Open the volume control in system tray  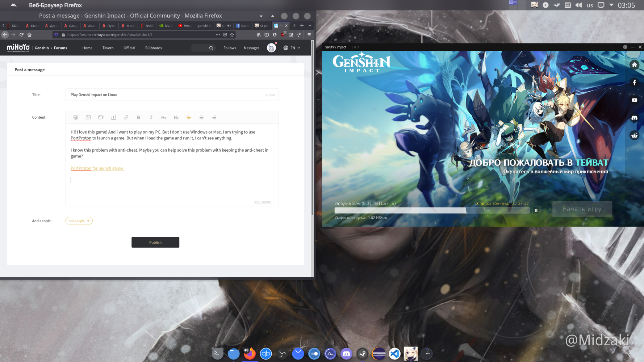(579, 5)
